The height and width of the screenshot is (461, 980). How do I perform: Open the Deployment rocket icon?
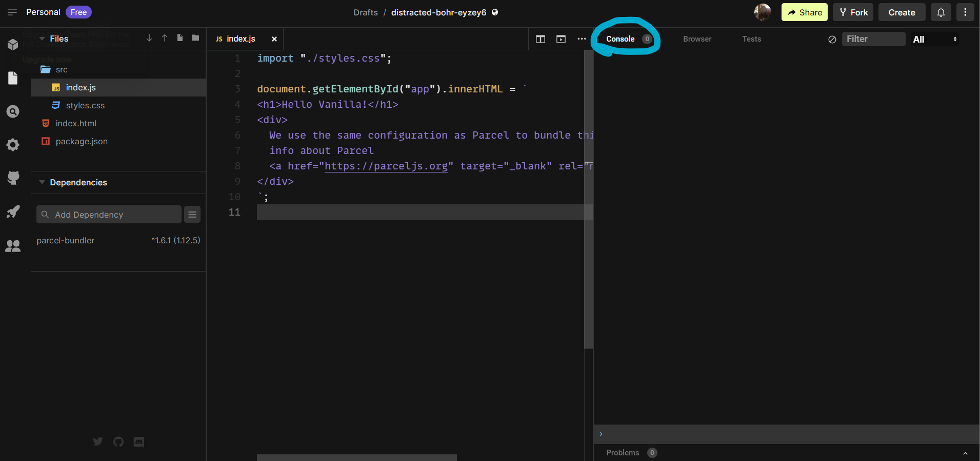coord(13,212)
